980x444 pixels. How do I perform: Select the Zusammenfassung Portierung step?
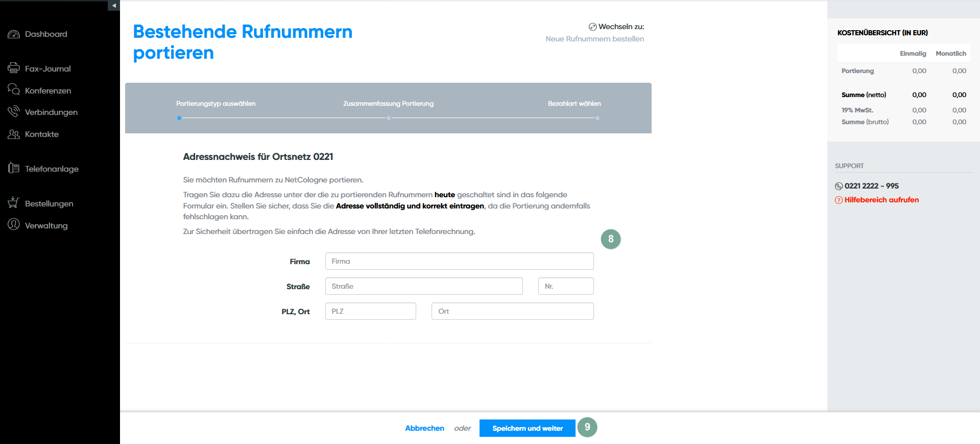[x=388, y=104]
